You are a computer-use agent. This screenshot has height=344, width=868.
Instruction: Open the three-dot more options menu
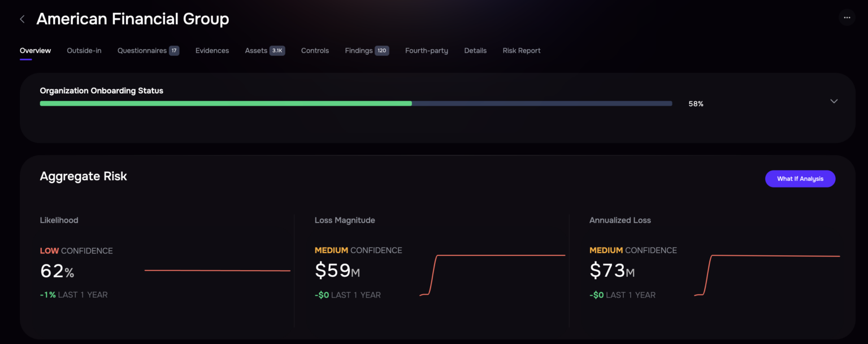847,18
